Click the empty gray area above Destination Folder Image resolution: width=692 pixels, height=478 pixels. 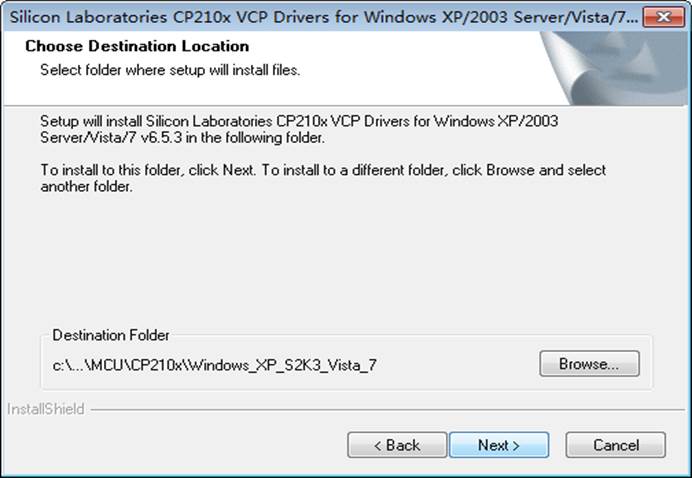[x=344, y=260]
